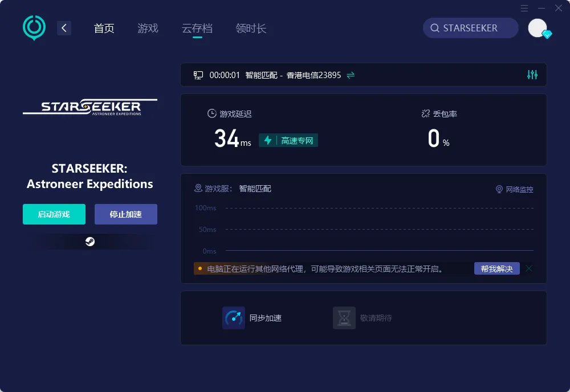Viewport: 570px width, 392px height.
Task: Click the monitor icon beside timer
Action: [x=198, y=75]
